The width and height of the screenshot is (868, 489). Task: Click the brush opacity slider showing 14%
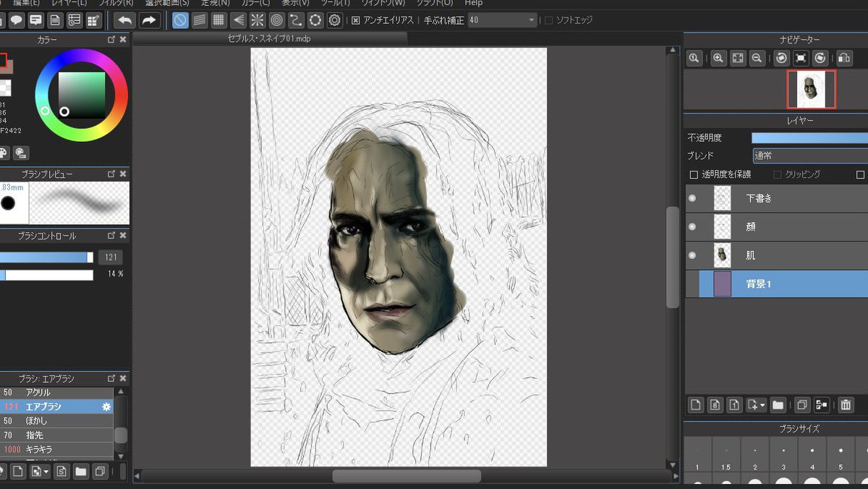coord(46,275)
